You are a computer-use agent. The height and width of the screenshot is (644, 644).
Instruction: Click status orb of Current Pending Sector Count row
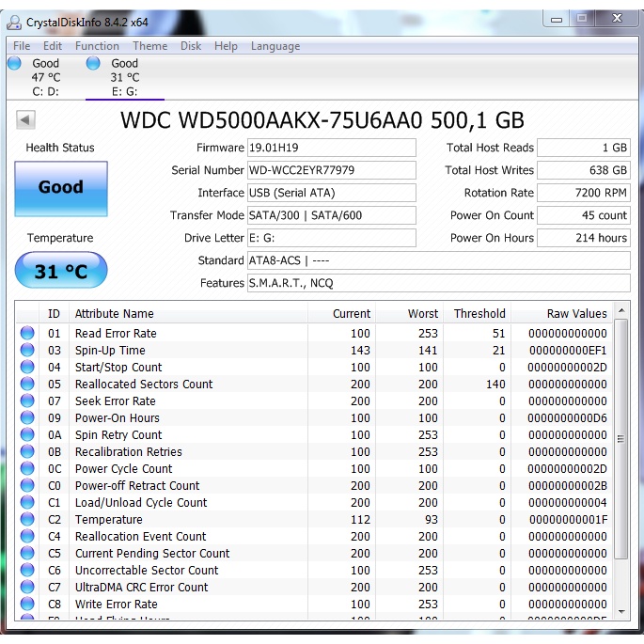pos(27,553)
